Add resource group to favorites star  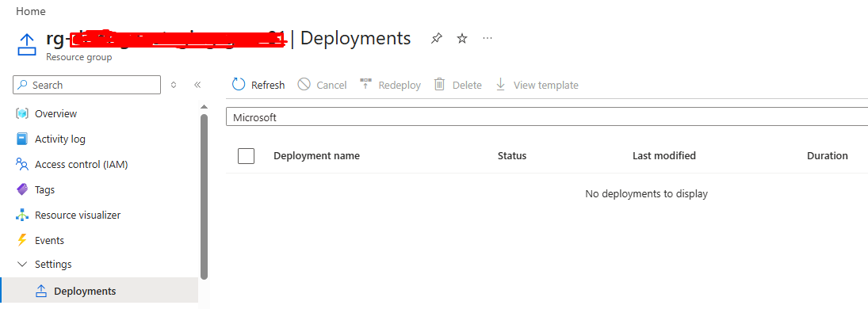pyautogui.click(x=461, y=38)
